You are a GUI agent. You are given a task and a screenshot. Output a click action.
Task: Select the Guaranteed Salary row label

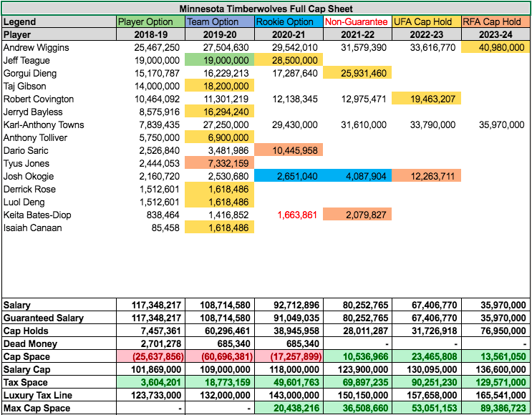59,318
